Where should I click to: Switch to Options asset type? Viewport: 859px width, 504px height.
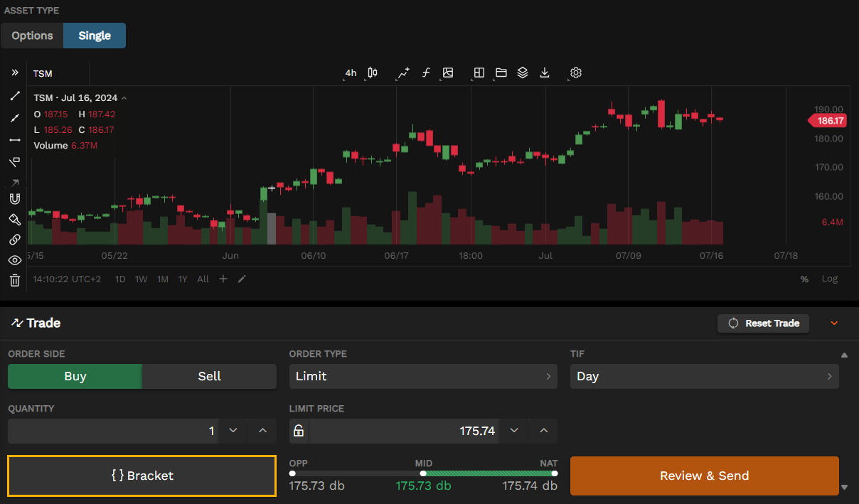coord(32,36)
